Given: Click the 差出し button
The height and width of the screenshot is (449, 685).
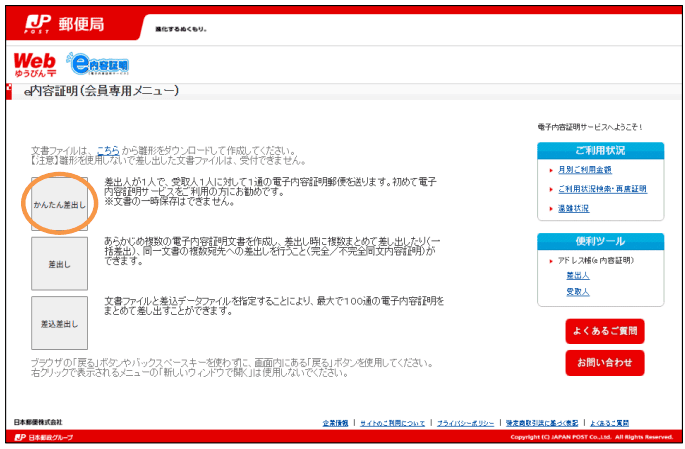Looking at the screenshot, I should coord(59,264).
